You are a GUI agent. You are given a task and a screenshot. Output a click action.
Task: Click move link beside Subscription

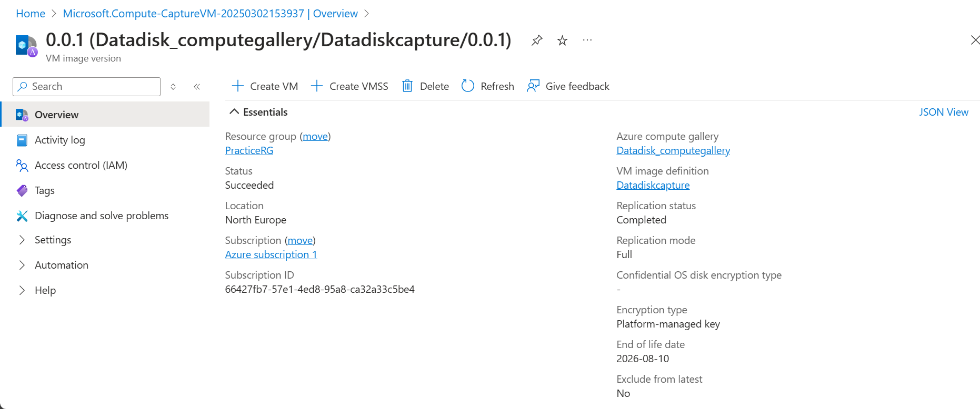(300, 240)
